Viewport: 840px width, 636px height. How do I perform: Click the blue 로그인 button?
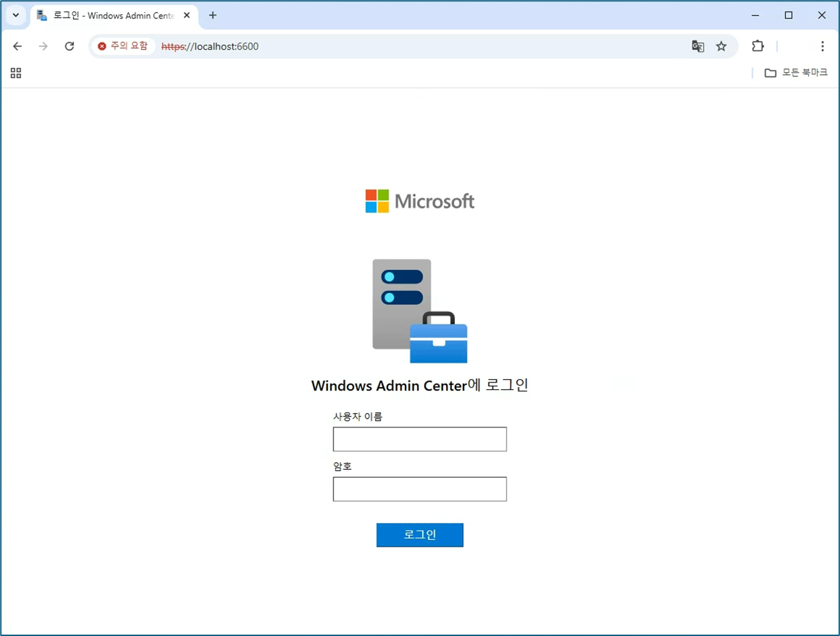point(419,535)
